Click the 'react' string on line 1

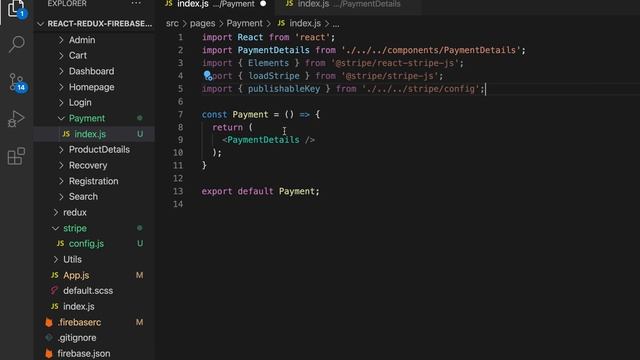(313, 38)
